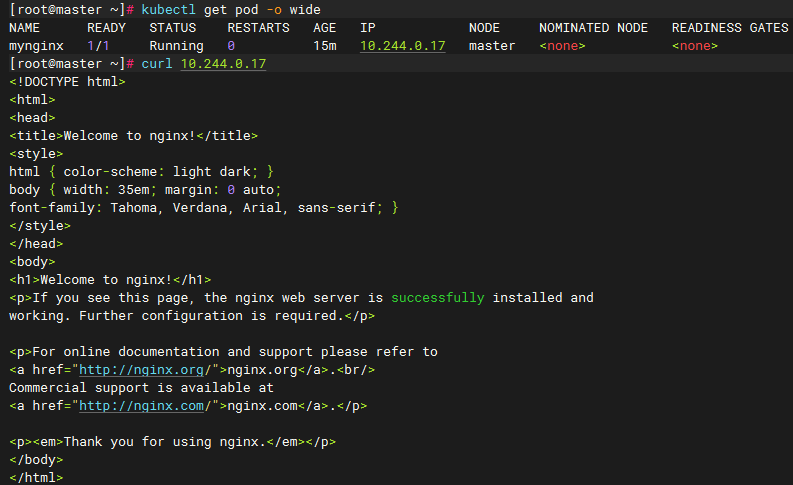793x485 pixels.
Task: Click the title line Welcome to nginx!
Action: tap(133, 136)
